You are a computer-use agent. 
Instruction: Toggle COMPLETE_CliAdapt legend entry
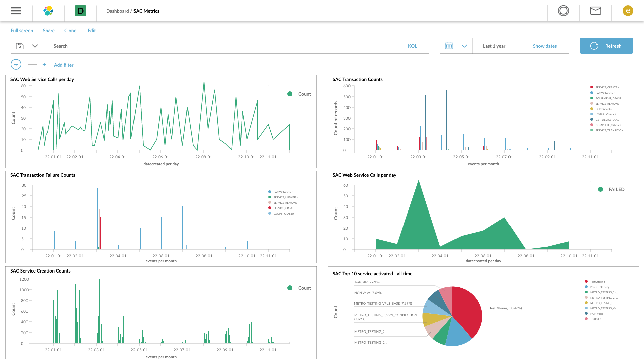click(606, 125)
